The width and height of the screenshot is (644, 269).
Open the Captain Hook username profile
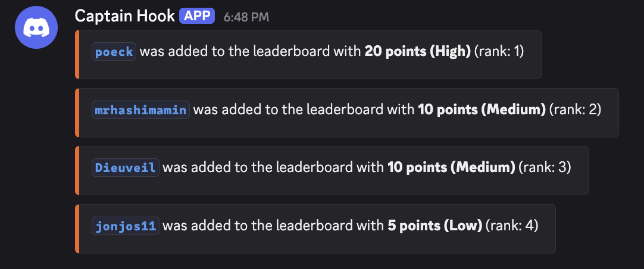[125, 17]
